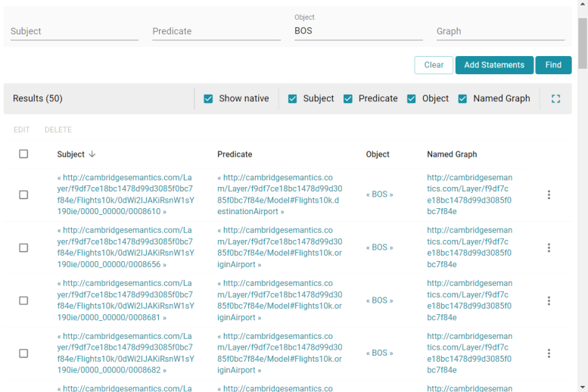The width and height of the screenshot is (588, 392).
Task: Open the destinationAirport predicate link
Action: coord(280,194)
